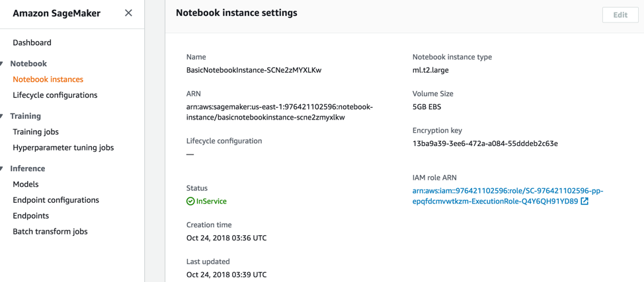Collapse the Notebook section triangle
644x282 pixels.
coord(3,64)
